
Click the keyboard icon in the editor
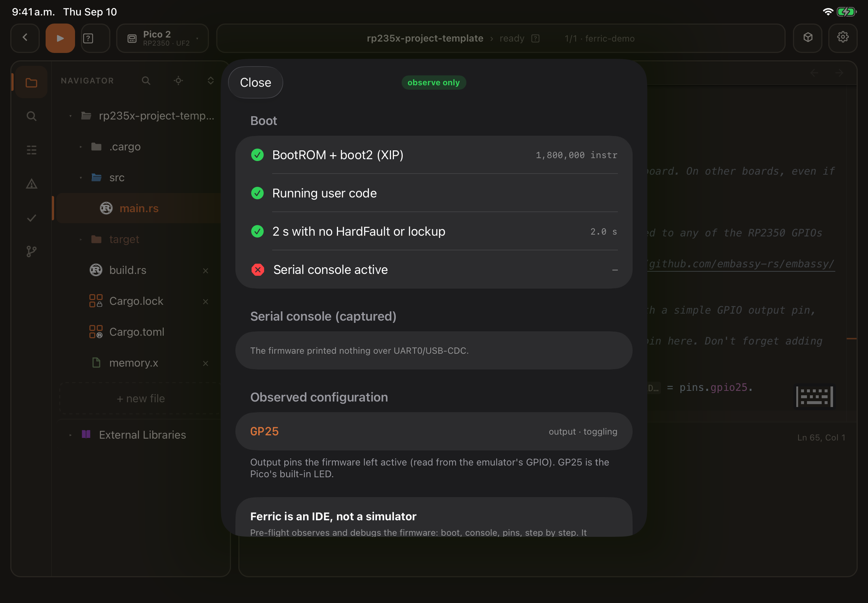[x=814, y=396]
